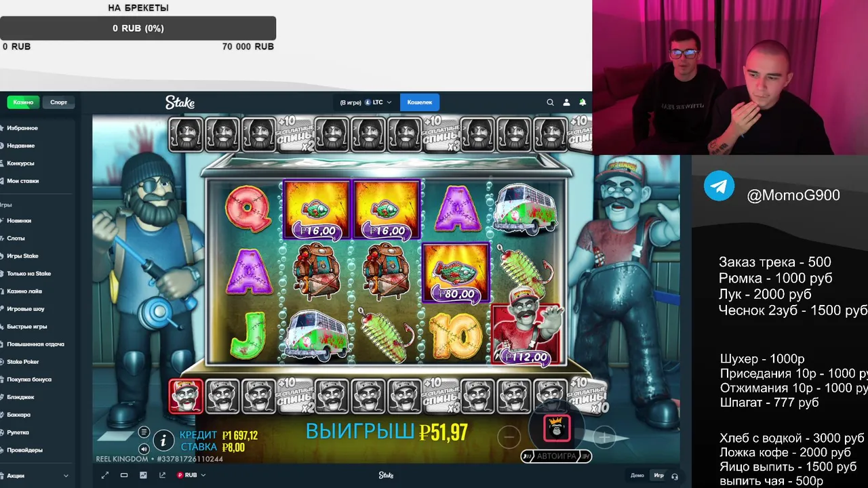Open Избранное in the sidebar
This screenshot has height=488, width=868.
pyautogui.click(x=22, y=128)
